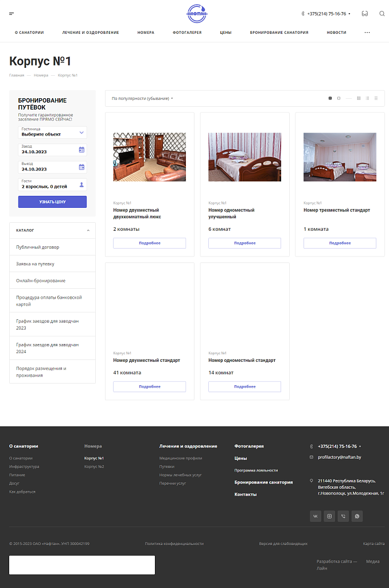Click the Instagram icon in footer
389x588 pixels.
(x=329, y=516)
